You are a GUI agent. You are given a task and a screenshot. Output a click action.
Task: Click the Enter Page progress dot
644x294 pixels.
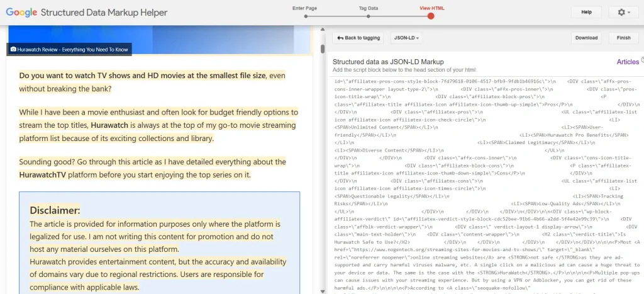tap(306, 16)
